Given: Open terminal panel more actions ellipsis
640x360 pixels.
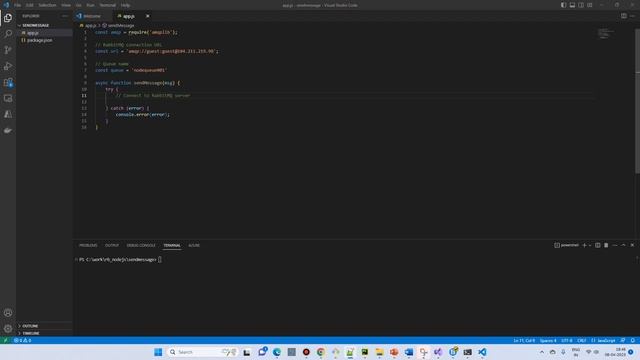Looking at the screenshot, I should [615, 245].
